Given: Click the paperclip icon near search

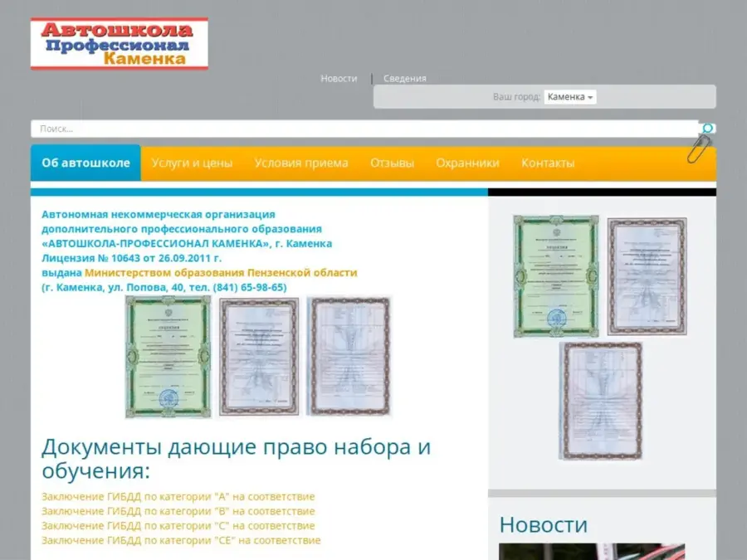Looking at the screenshot, I should (x=698, y=149).
